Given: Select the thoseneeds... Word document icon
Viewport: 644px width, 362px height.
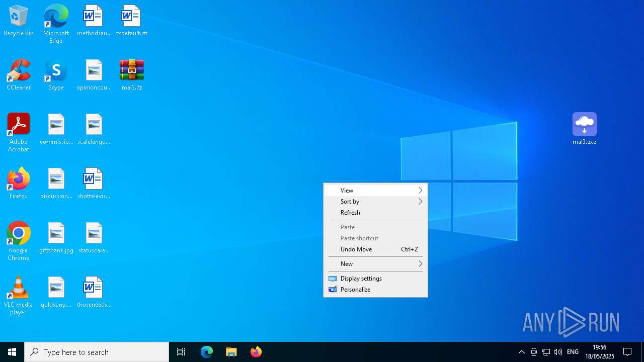Looking at the screenshot, I should (x=94, y=293).
